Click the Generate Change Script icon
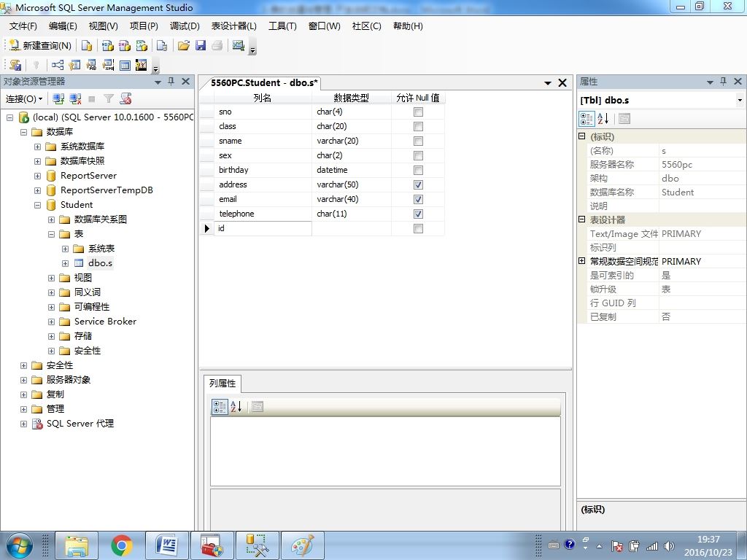 pyautogui.click(x=15, y=65)
